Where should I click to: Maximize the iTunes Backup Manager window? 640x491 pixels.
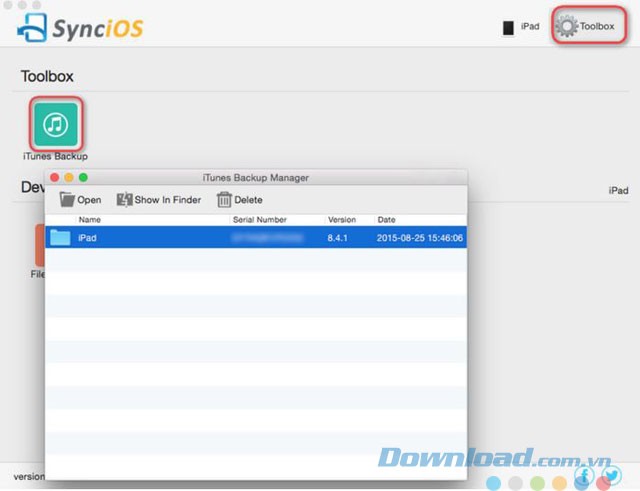point(83,178)
